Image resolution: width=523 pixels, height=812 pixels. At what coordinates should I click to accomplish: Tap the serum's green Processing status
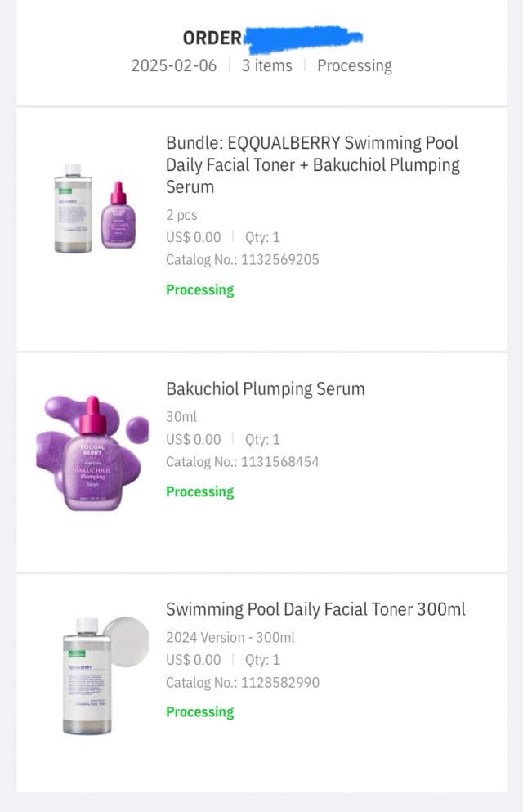[199, 491]
